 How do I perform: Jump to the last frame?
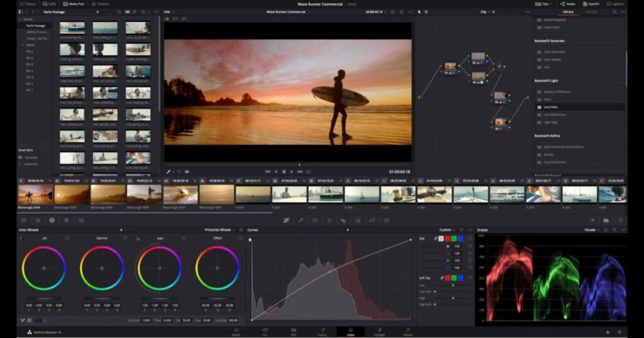tap(300, 172)
